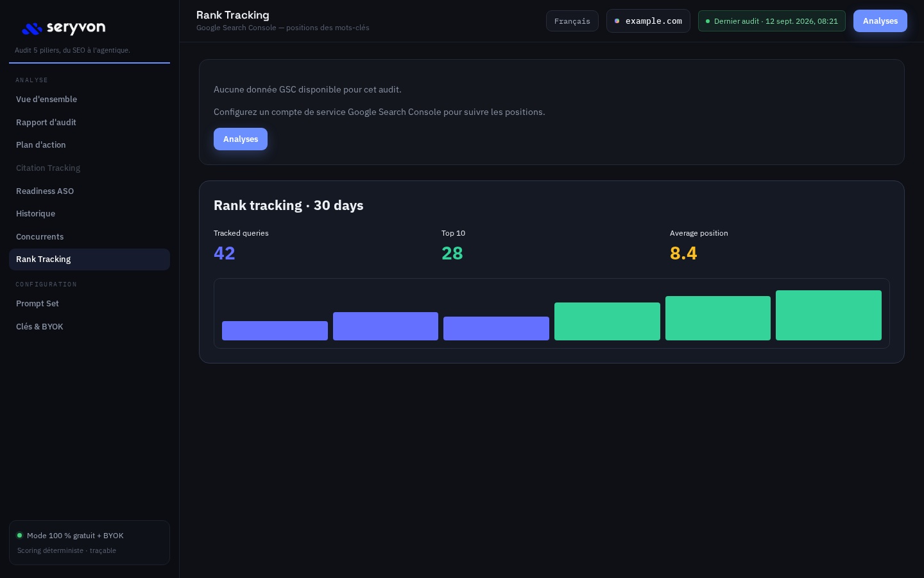924x578 pixels.
Task: Click the Rank Tracking page title
Action: (233, 15)
